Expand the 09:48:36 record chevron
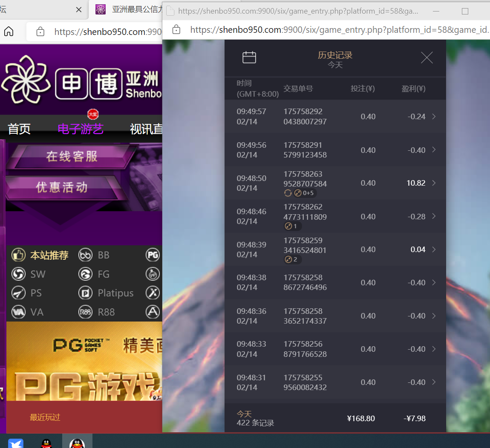490x448 pixels. point(434,316)
